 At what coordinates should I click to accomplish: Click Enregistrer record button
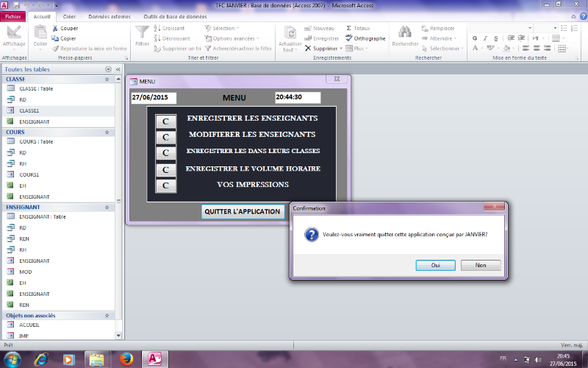click(x=321, y=38)
